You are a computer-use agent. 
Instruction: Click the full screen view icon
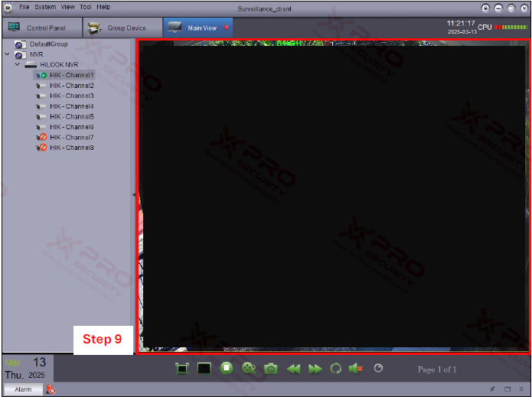click(182, 369)
